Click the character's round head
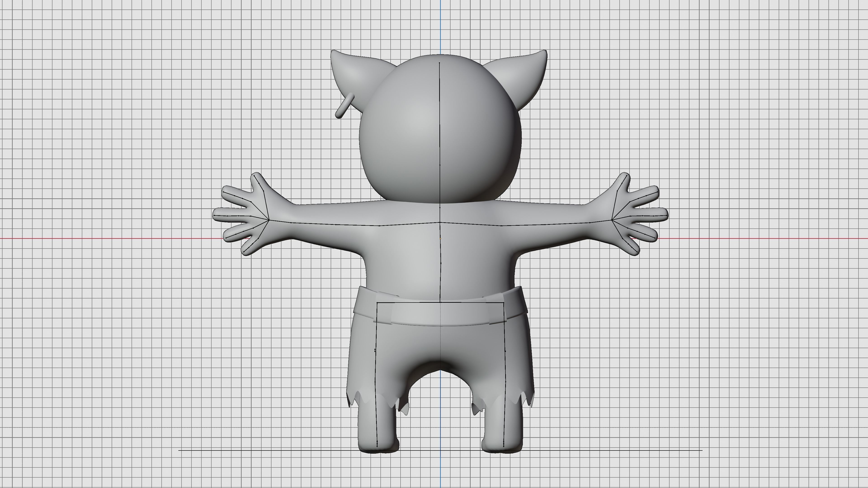 pyautogui.click(x=440, y=129)
